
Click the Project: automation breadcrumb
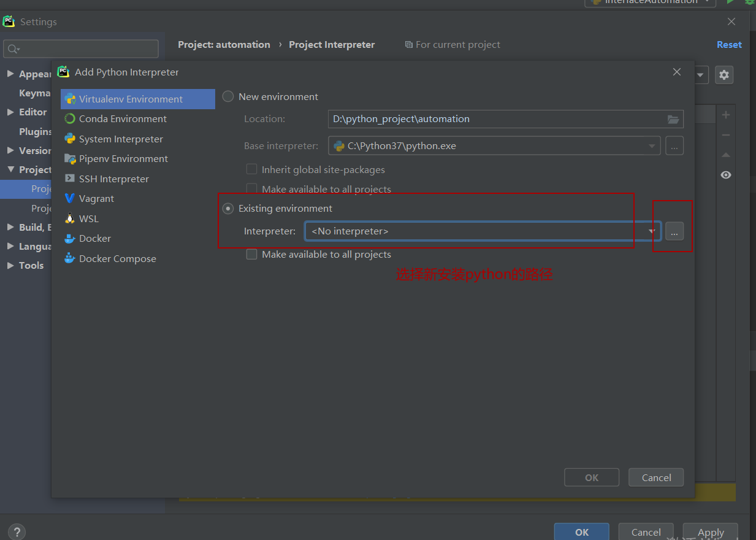(x=224, y=44)
